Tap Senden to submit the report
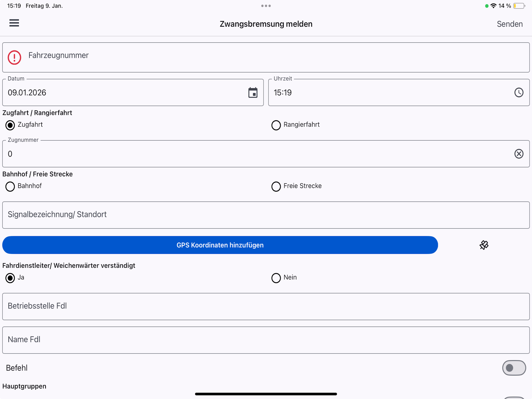532x399 pixels. tap(510, 24)
